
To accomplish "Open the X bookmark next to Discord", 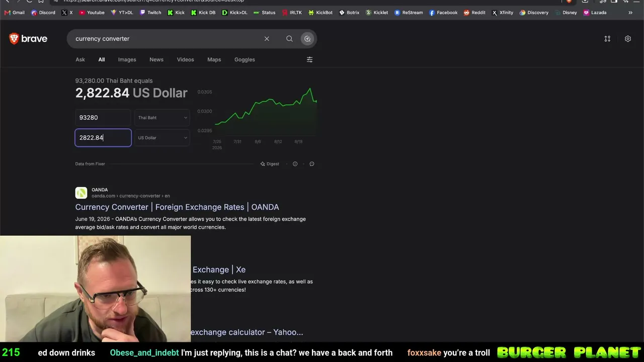I will [67, 13].
